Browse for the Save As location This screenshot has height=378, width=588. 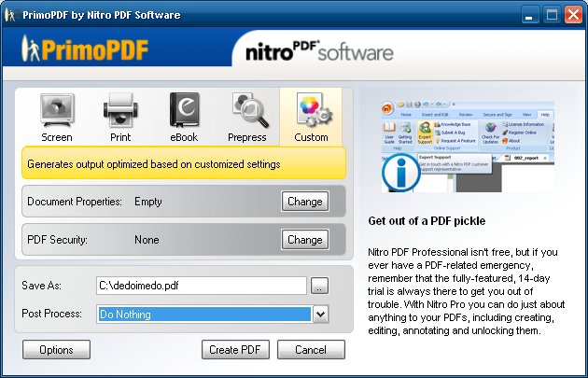319,286
